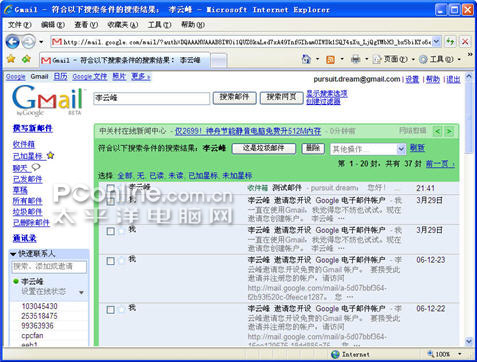Click the 设置 settings link
The image size is (477, 362).
(x=412, y=79)
